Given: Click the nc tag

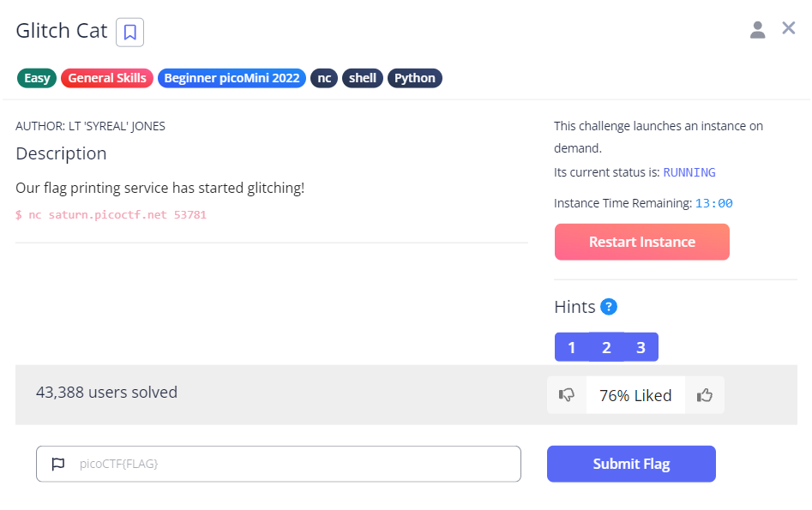Looking at the screenshot, I should pos(324,78).
